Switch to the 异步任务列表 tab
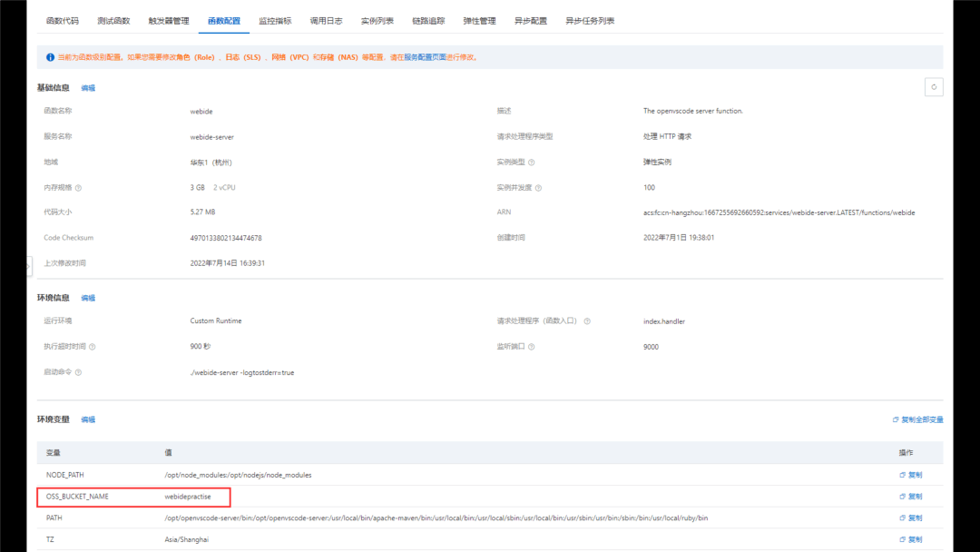 pyautogui.click(x=590, y=21)
